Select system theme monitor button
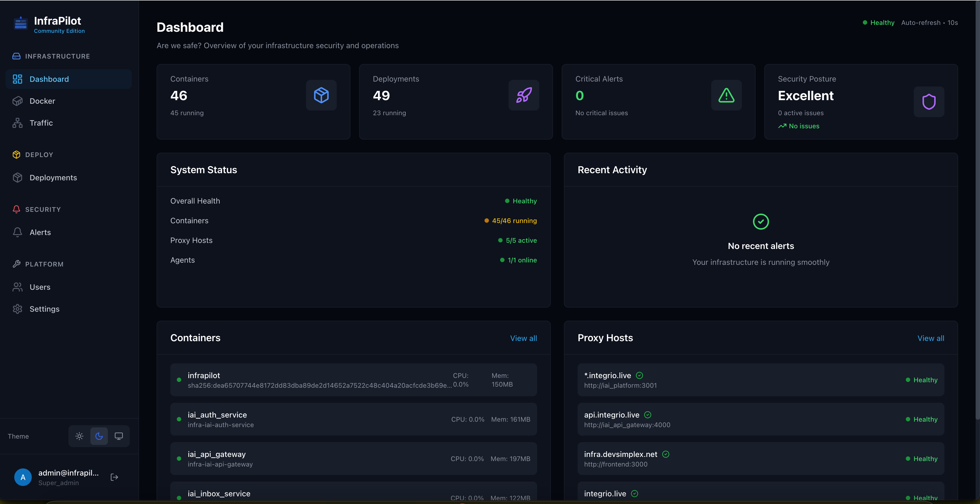The height and width of the screenshot is (504, 980). [119, 436]
